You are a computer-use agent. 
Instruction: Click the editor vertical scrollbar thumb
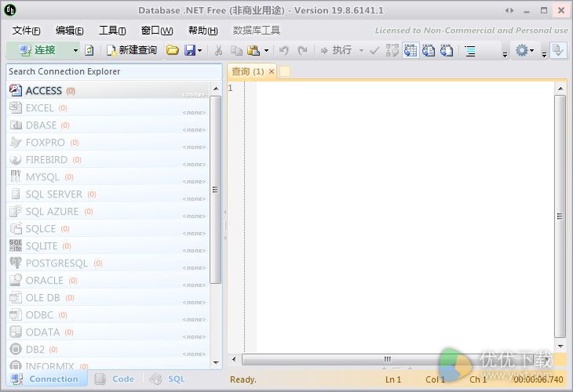560,216
